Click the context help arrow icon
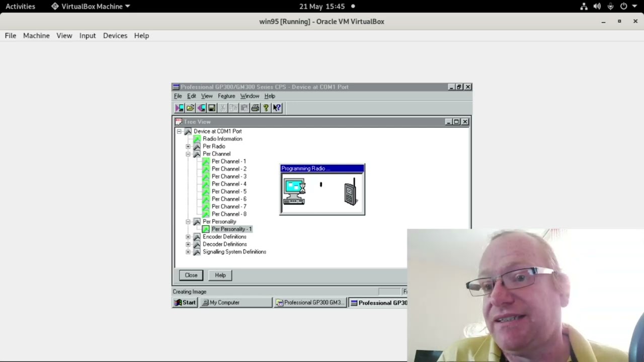The image size is (644, 362). 277,108
